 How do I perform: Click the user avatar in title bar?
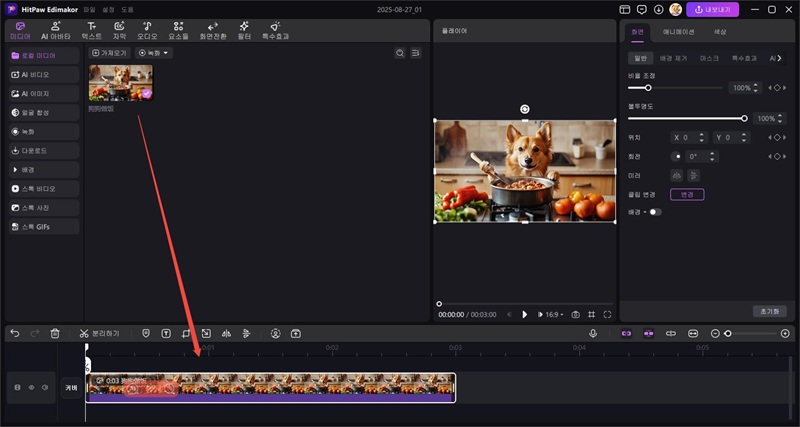[676, 10]
